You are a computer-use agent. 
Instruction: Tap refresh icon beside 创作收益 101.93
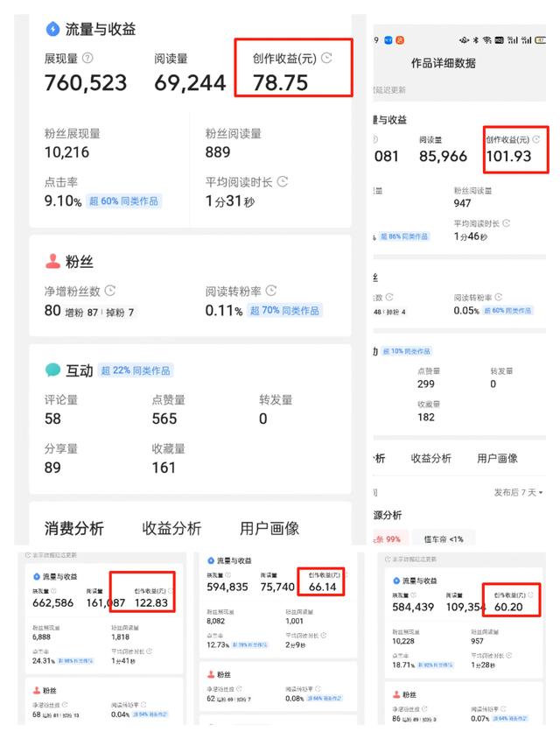536,139
